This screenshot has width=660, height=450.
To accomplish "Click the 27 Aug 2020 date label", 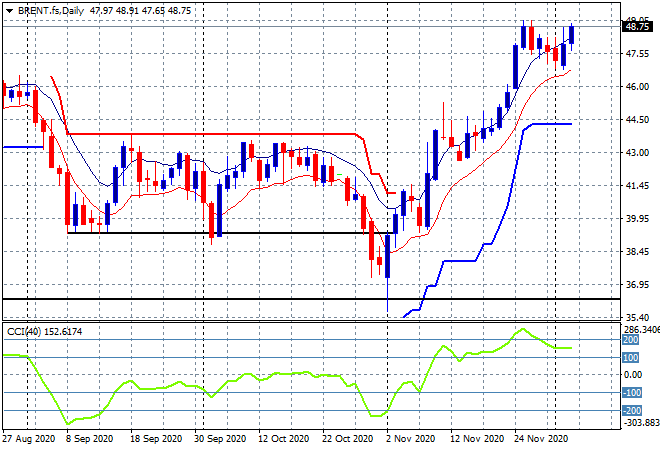I will coord(29,439).
